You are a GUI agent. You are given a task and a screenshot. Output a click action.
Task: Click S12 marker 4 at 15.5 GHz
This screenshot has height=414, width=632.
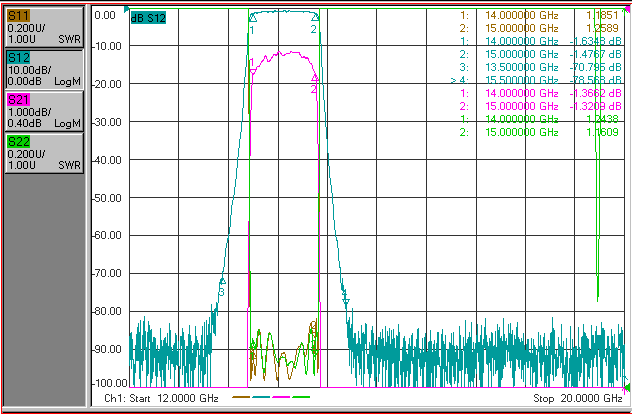(x=346, y=300)
